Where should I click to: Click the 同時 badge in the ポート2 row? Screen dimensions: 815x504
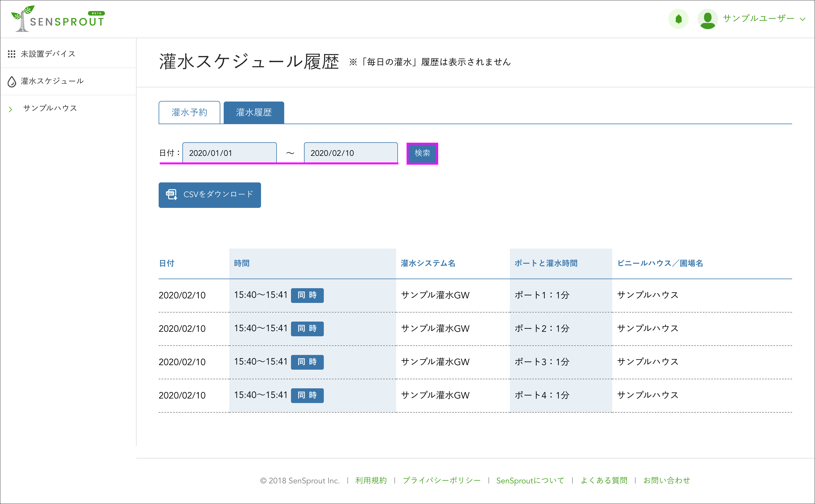pyautogui.click(x=307, y=329)
